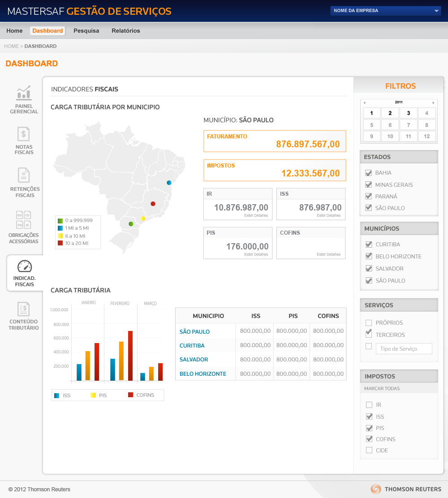
Task: Click HOME in the breadcrumb
Action: (12, 46)
